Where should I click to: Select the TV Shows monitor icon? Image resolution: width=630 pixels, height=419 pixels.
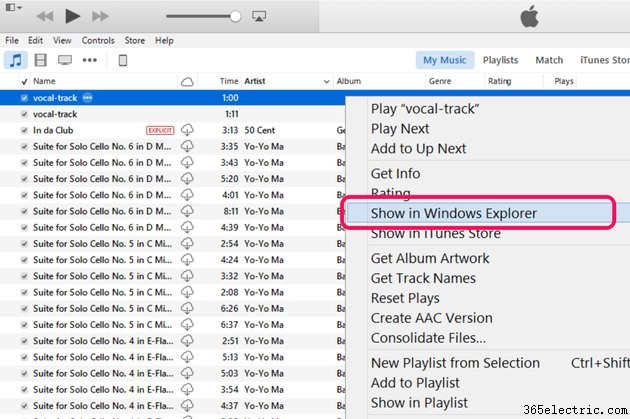click(x=65, y=60)
